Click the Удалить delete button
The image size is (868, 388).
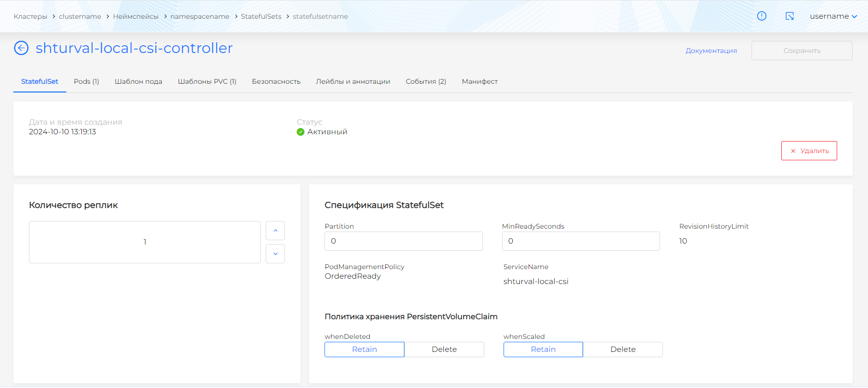(x=809, y=151)
